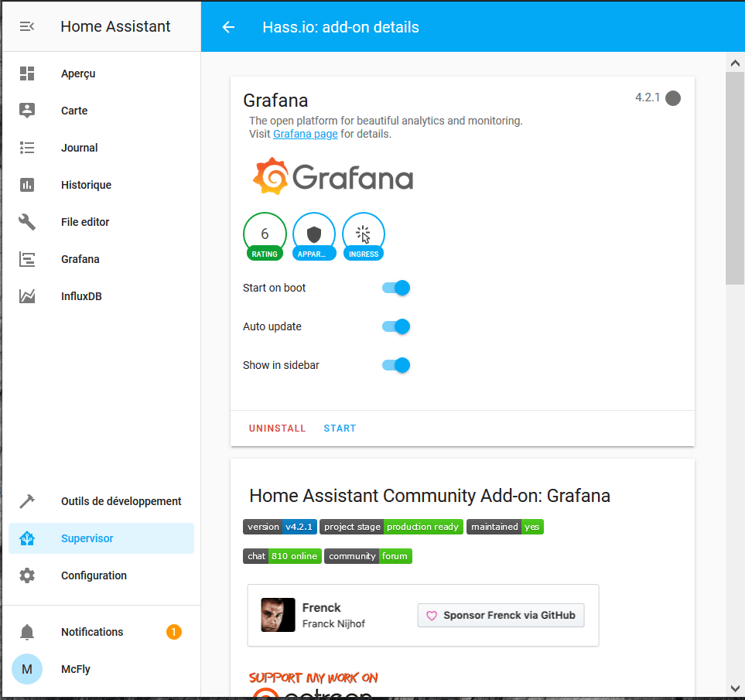This screenshot has height=700, width=745.
Task: Click the Configuration gear icon
Action: click(27, 575)
